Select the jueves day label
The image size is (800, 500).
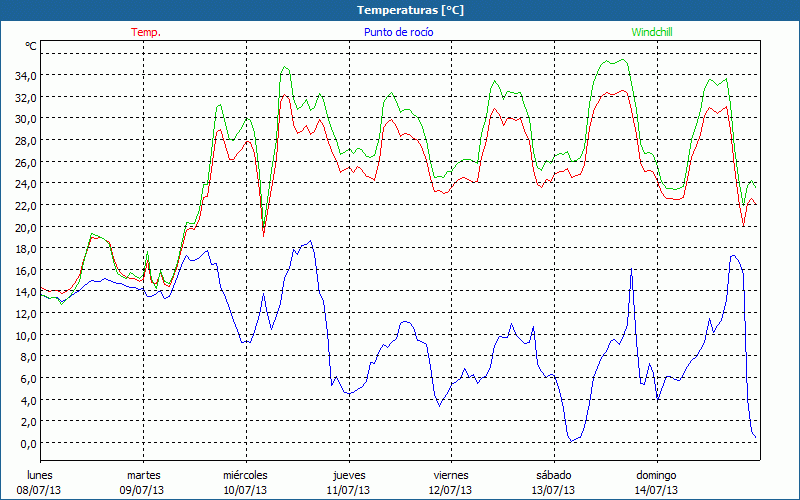tap(349, 475)
